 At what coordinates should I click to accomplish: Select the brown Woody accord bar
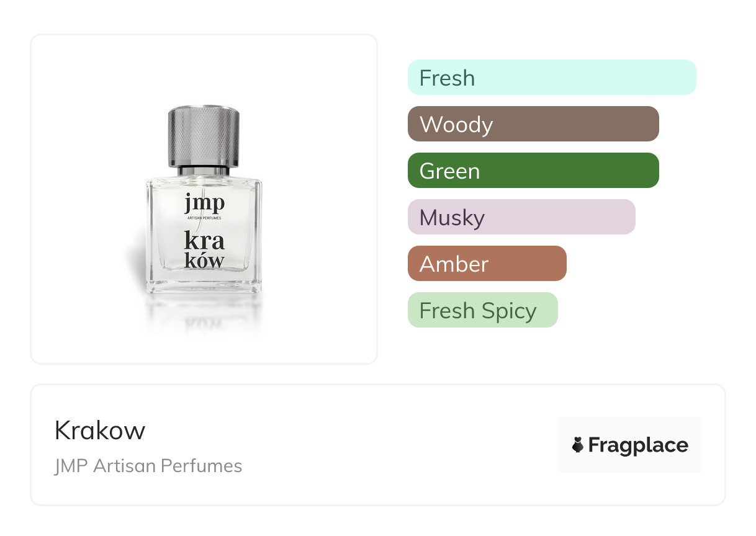[533, 124]
